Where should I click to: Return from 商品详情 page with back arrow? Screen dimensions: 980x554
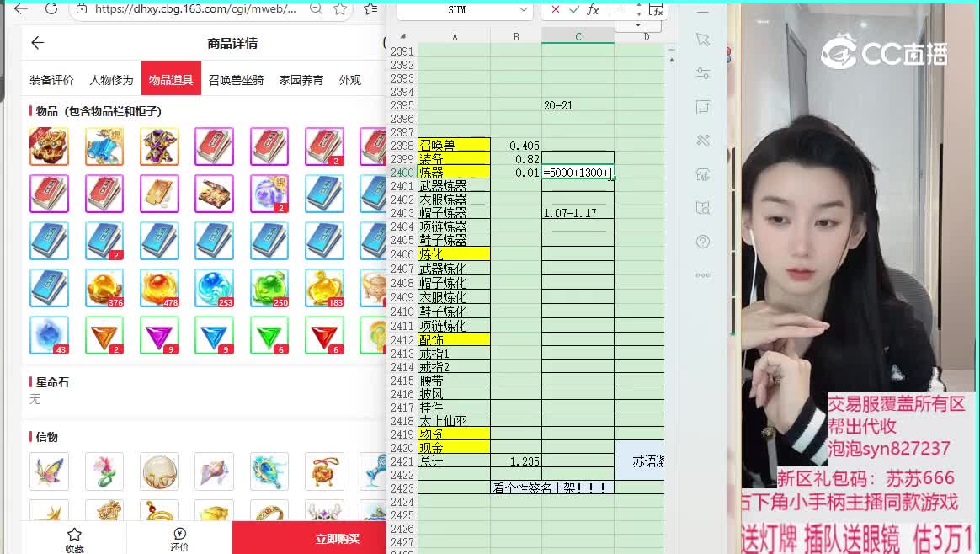(38, 43)
